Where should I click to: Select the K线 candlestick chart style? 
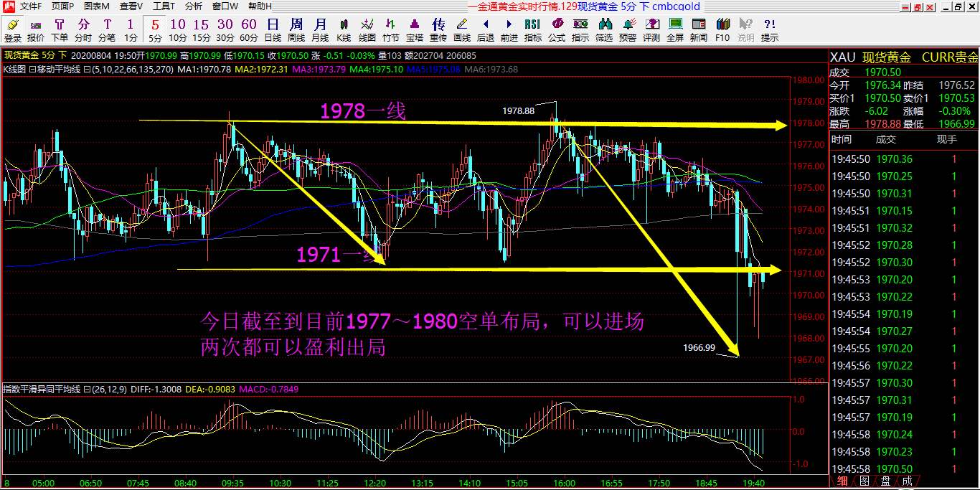tap(344, 31)
